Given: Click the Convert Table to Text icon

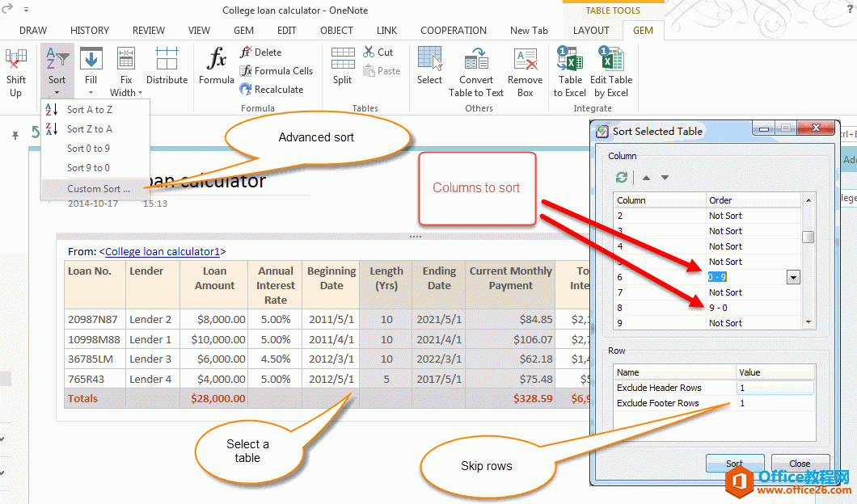Looking at the screenshot, I should coord(476,60).
